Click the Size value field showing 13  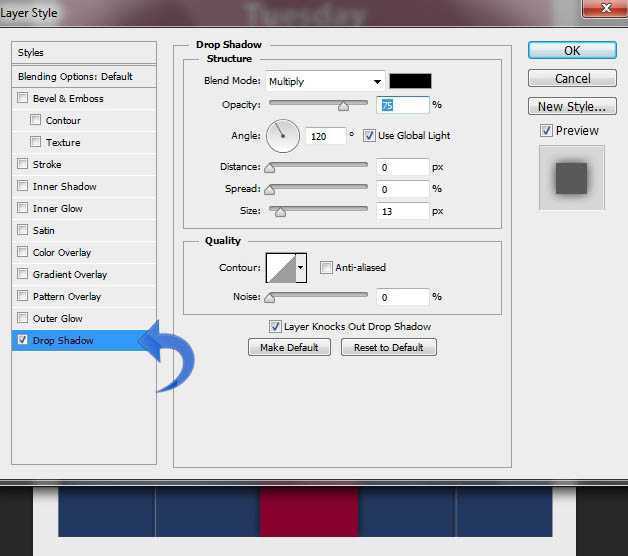(x=403, y=212)
